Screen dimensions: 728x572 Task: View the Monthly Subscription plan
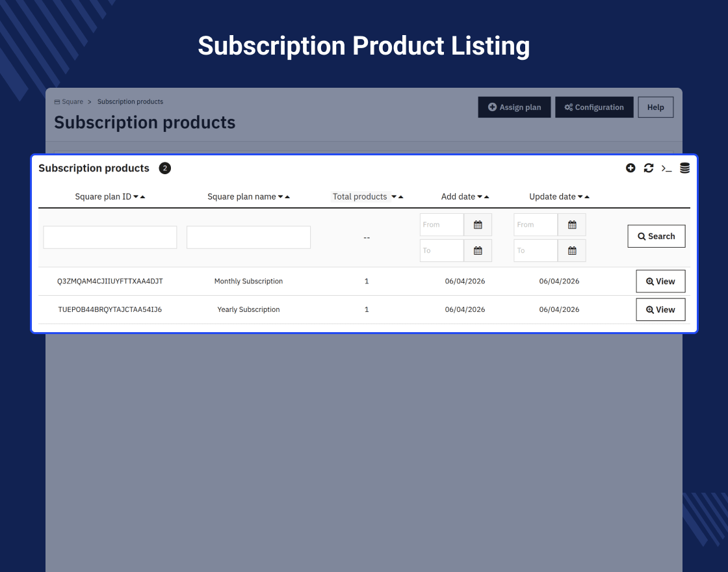pyautogui.click(x=660, y=281)
